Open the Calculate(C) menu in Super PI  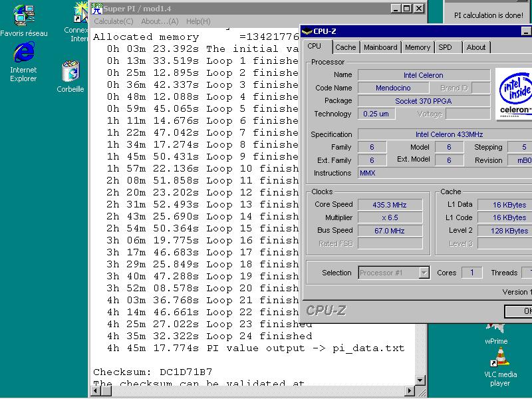[114, 21]
